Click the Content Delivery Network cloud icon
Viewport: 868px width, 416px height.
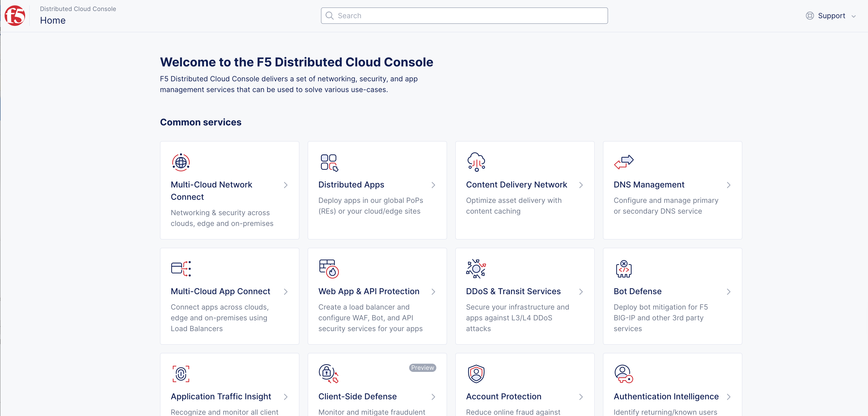click(x=476, y=162)
